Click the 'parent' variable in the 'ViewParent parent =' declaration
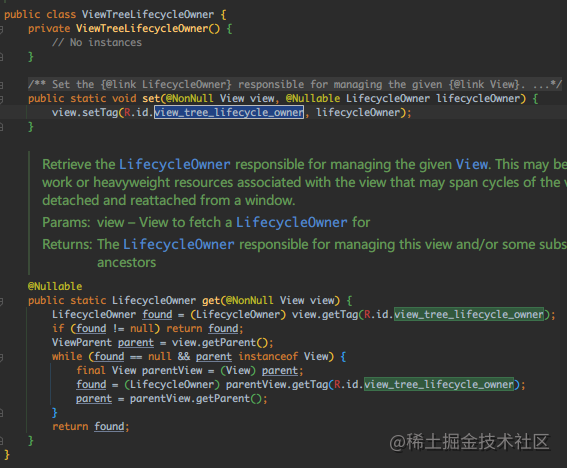The image size is (567, 468). (136, 343)
